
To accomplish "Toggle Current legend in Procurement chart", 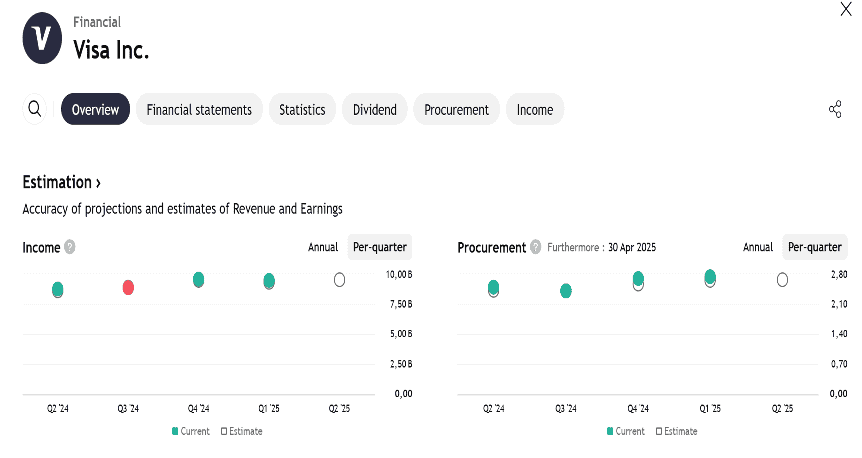I will click(x=626, y=431).
